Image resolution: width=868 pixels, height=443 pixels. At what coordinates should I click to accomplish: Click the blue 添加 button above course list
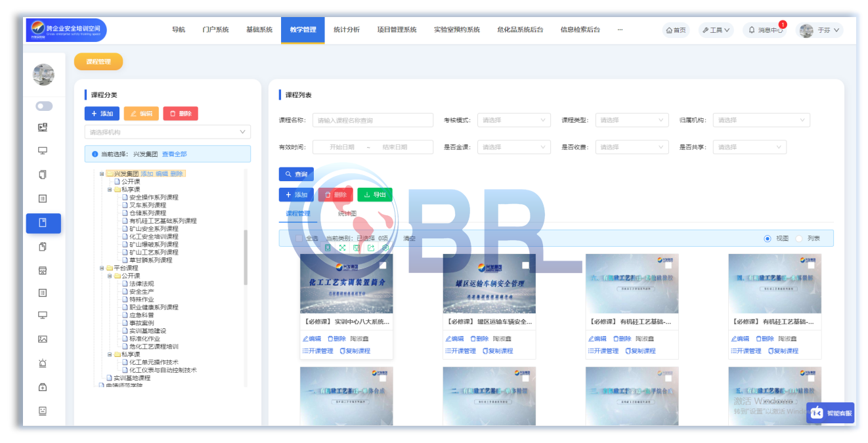pyautogui.click(x=296, y=195)
